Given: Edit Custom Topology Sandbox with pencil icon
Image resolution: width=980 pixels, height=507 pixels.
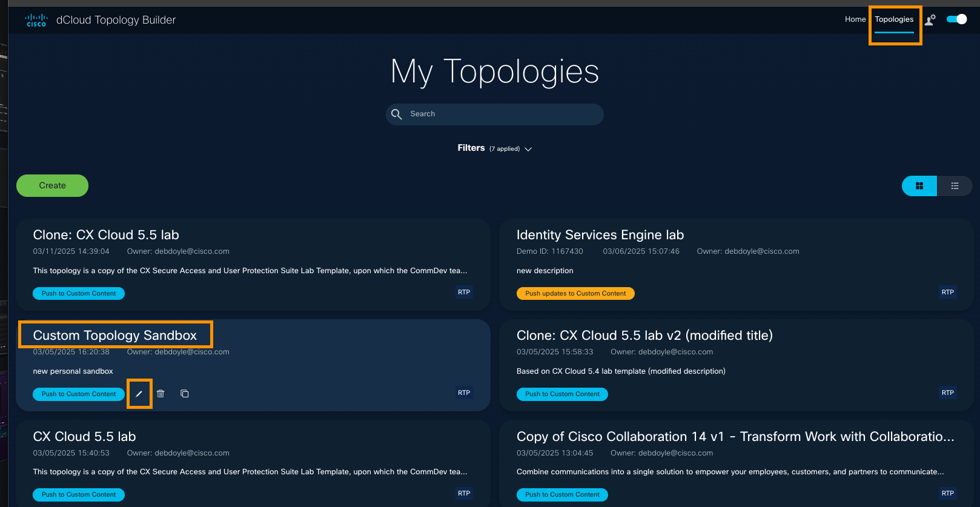Looking at the screenshot, I should pyautogui.click(x=139, y=394).
